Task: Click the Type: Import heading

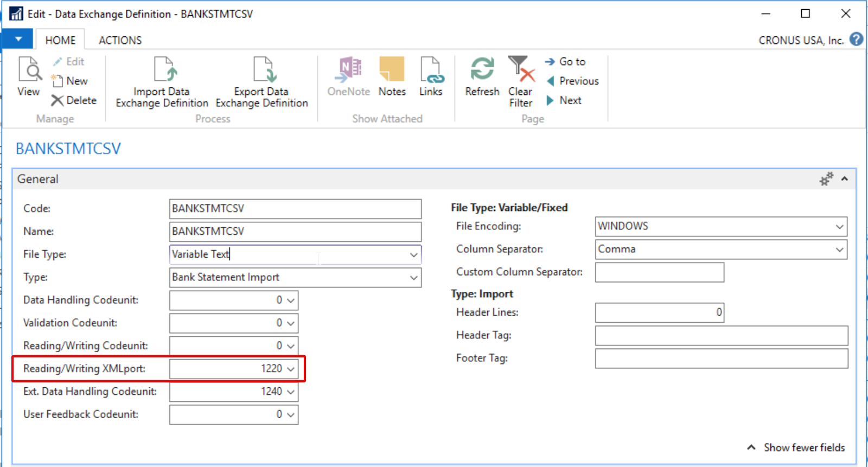Action: [482, 294]
